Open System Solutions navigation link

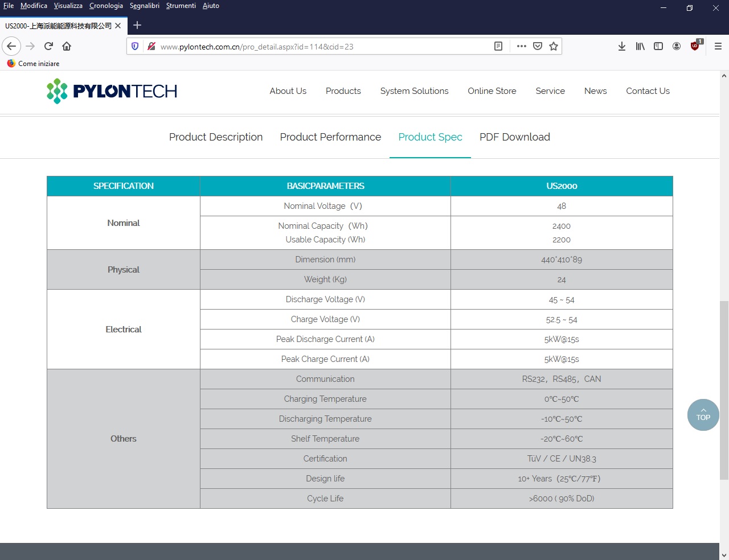pos(414,91)
